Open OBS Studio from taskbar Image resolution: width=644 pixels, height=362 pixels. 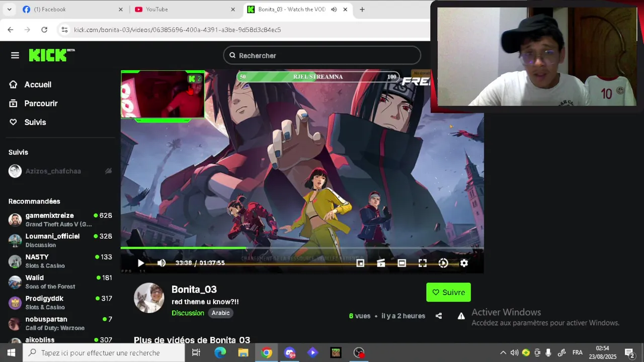tap(359, 352)
